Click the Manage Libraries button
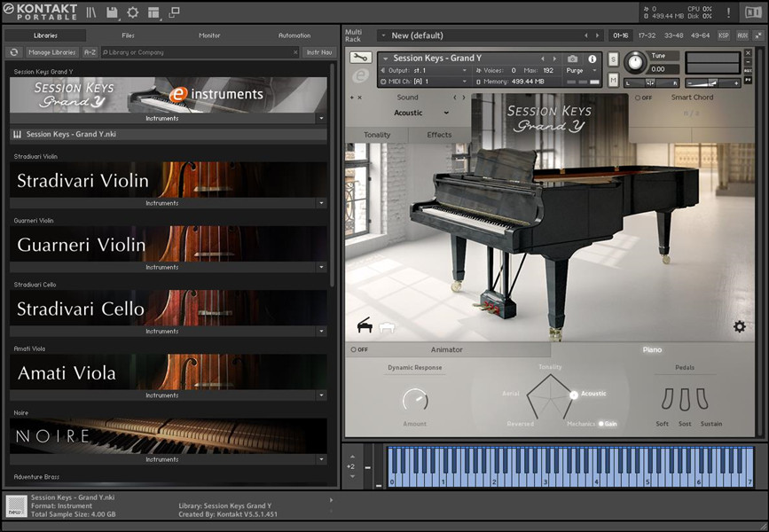The width and height of the screenshot is (769, 532). point(51,52)
